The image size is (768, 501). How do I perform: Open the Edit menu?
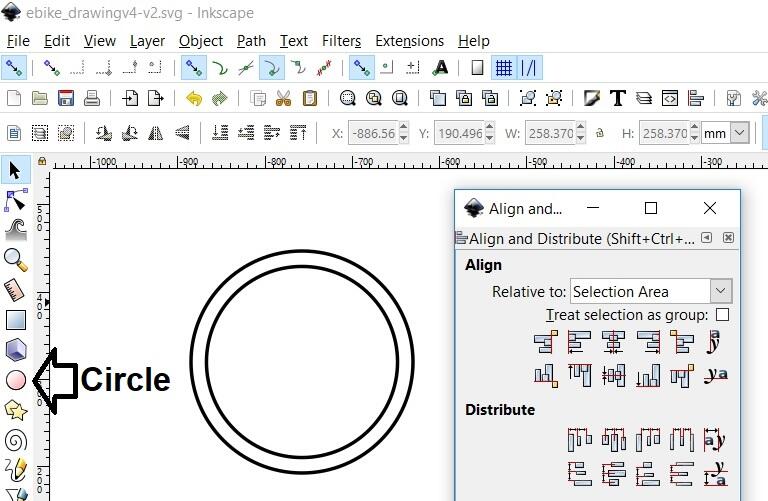point(57,41)
